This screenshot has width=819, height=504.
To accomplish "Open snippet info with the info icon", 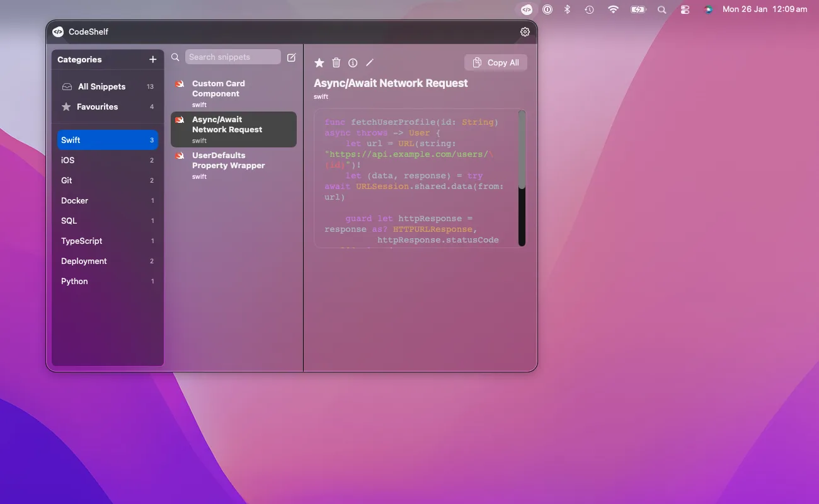I will click(x=353, y=62).
